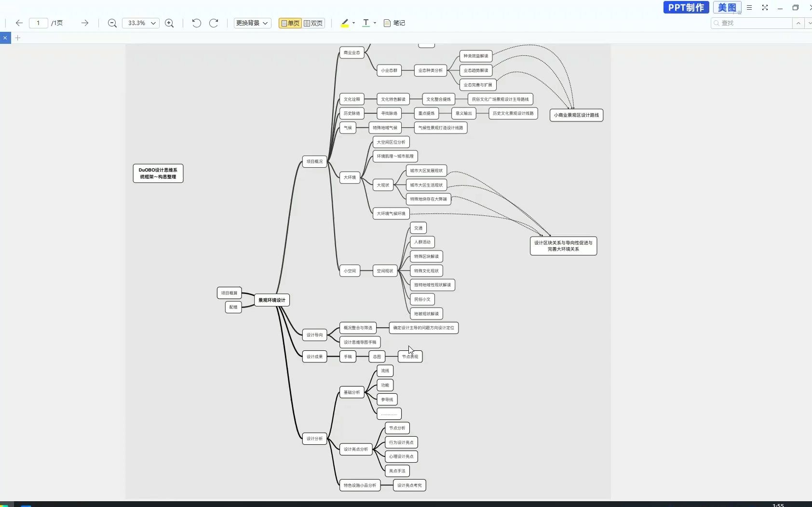This screenshot has height=507, width=812.
Task: Enter fullscreen with the expand icon
Action: tap(765, 7)
